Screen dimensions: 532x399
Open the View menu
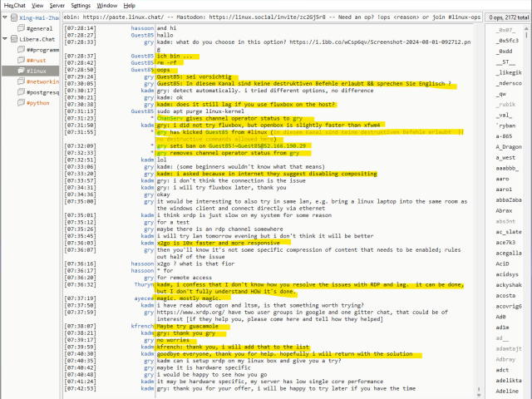click(37, 6)
